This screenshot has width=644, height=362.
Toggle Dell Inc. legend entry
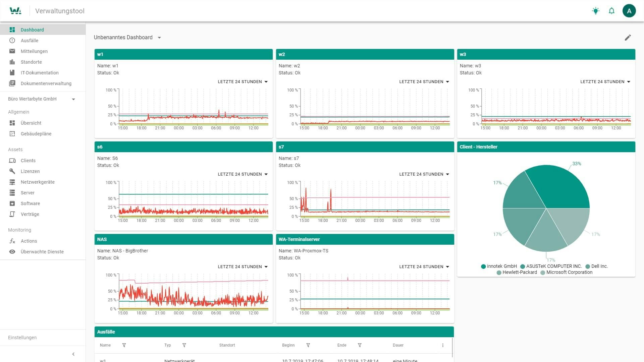click(x=596, y=266)
